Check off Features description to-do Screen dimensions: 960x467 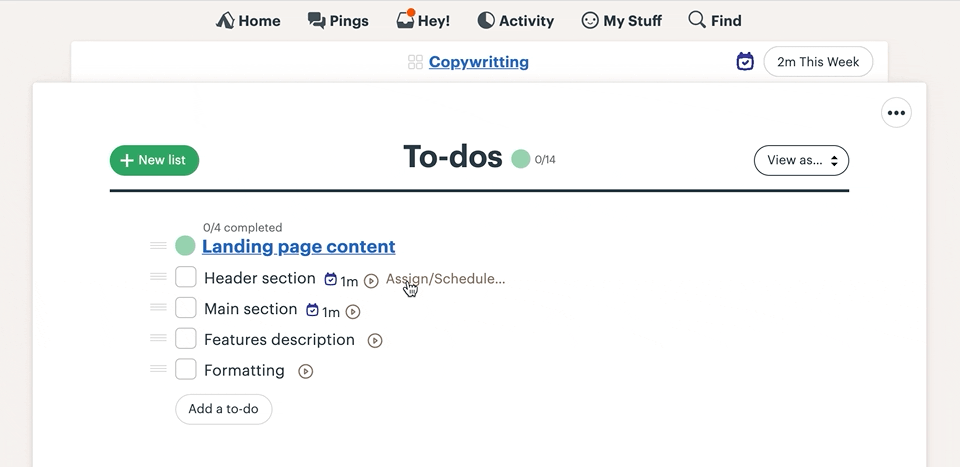(x=186, y=338)
